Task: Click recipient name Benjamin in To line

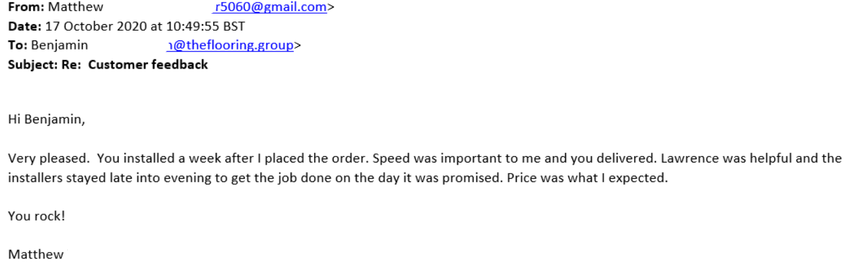Action: click(x=59, y=46)
